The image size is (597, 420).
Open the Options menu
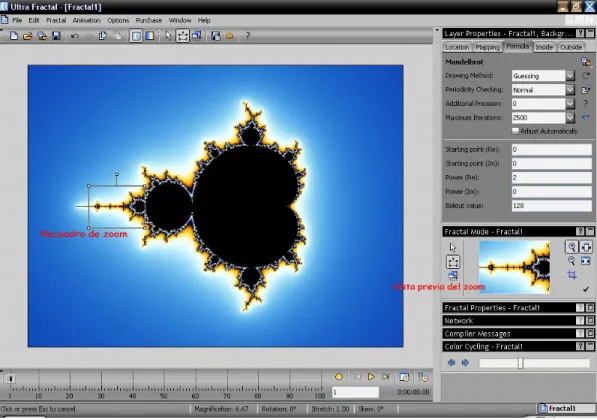click(118, 21)
